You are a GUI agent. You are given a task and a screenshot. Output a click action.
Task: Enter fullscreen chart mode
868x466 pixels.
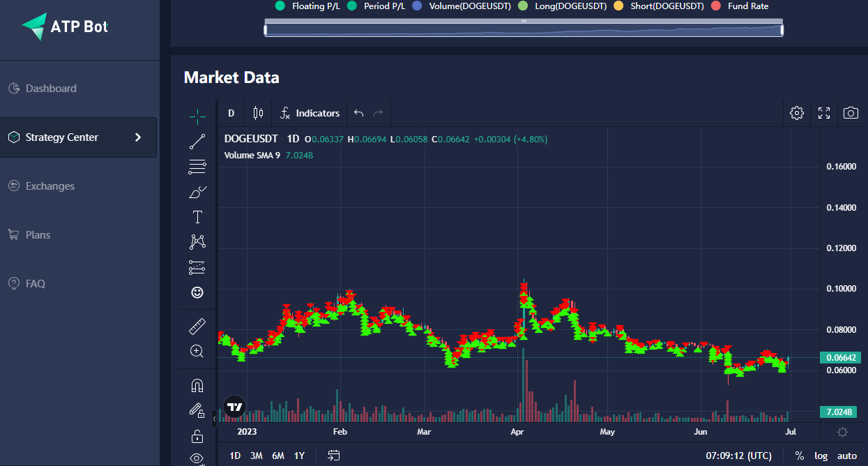[x=823, y=113]
